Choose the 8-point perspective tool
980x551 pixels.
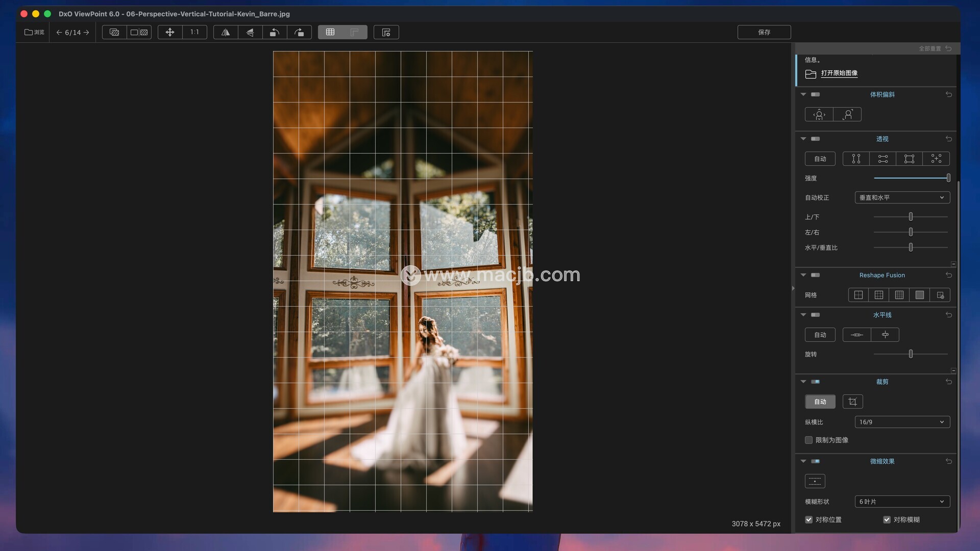coord(936,159)
